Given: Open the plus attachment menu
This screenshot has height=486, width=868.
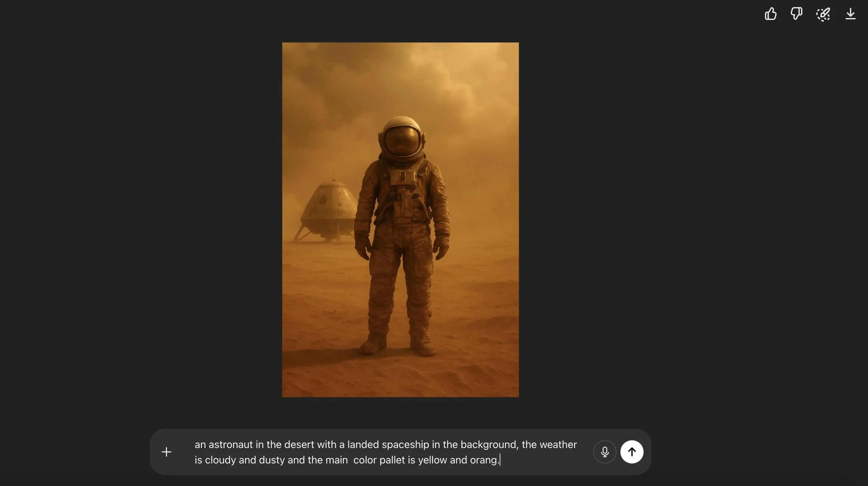Looking at the screenshot, I should point(166,452).
